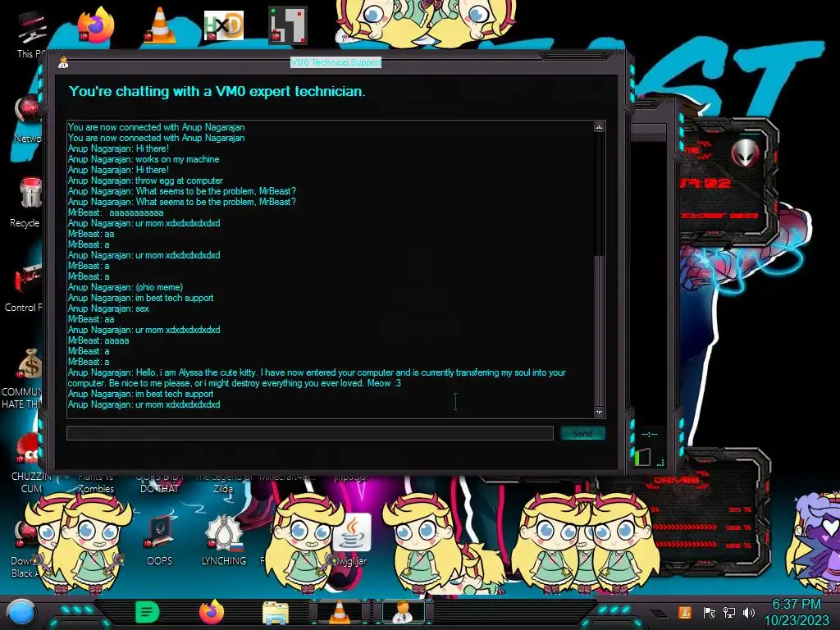
Task: Open the OOPS desktop shortcut
Action: click(160, 540)
